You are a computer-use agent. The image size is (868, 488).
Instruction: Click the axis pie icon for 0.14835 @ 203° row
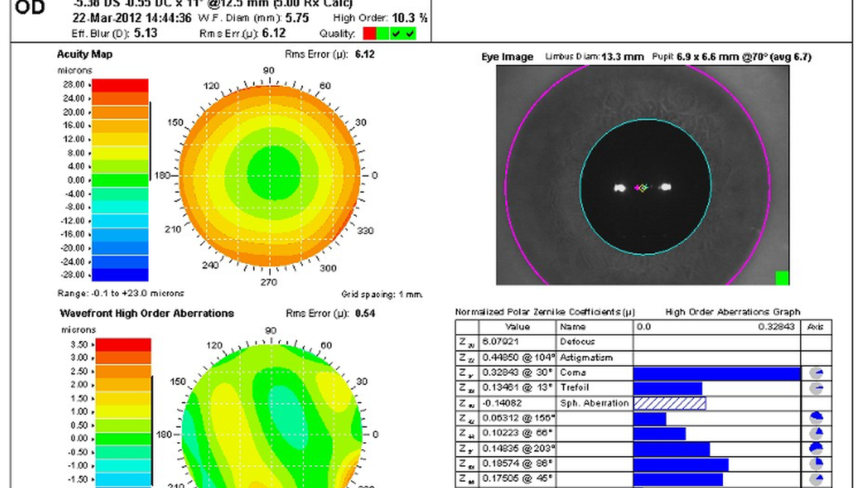tap(816, 448)
